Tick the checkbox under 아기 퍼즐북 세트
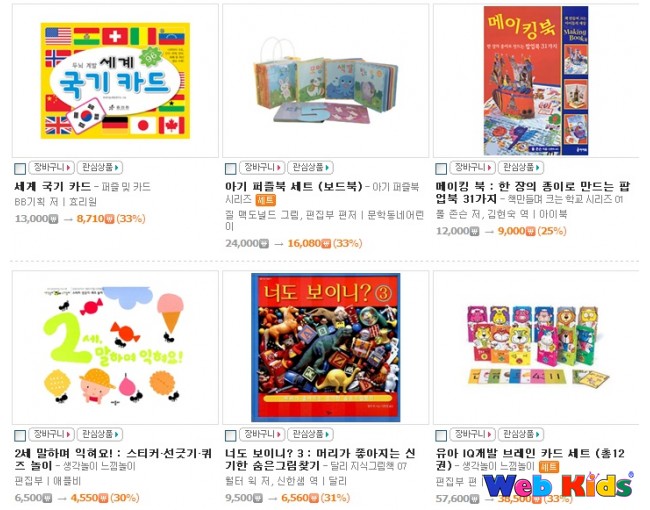 pos(230,169)
